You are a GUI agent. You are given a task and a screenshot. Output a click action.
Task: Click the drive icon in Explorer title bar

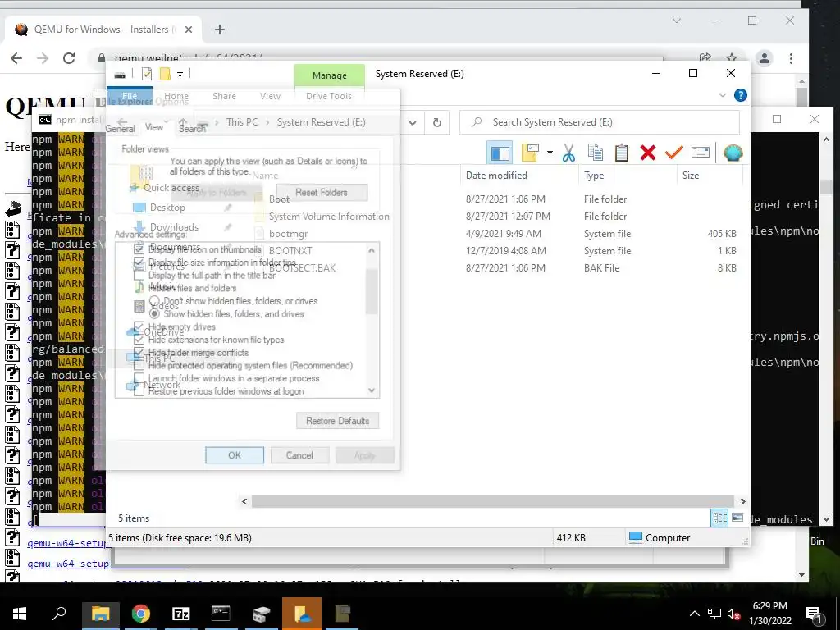[x=120, y=75]
